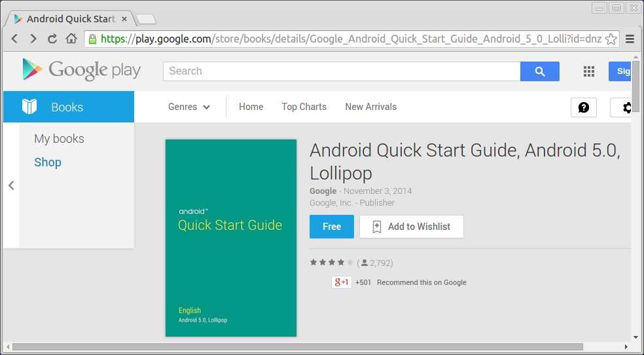Go to the Home books tab
Viewport: 644px width, 355px height.
point(251,107)
